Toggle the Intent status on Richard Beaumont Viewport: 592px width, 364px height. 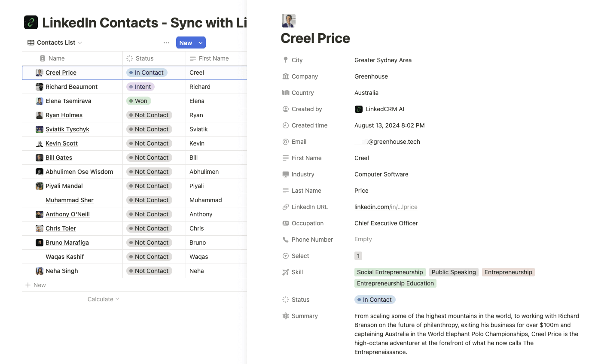click(x=140, y=87)
